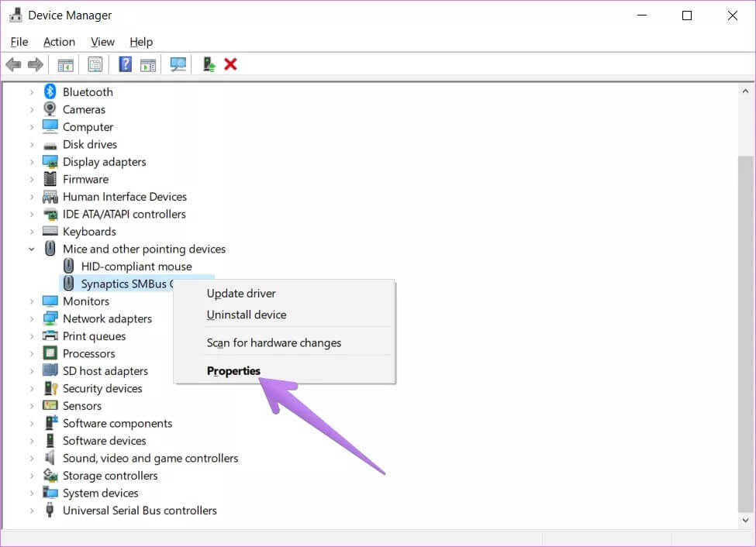Expand the Network adapters node

tap(32, 318)
